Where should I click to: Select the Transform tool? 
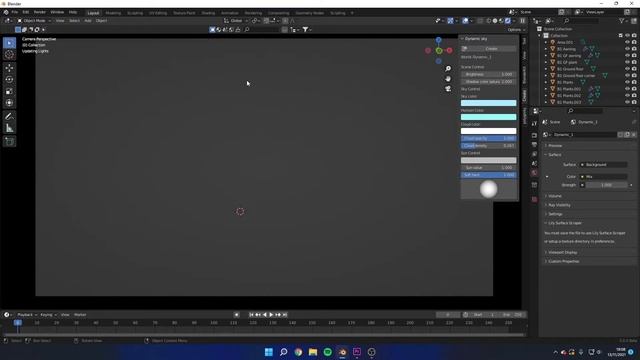pyautogui.click(x=9, y=103)
